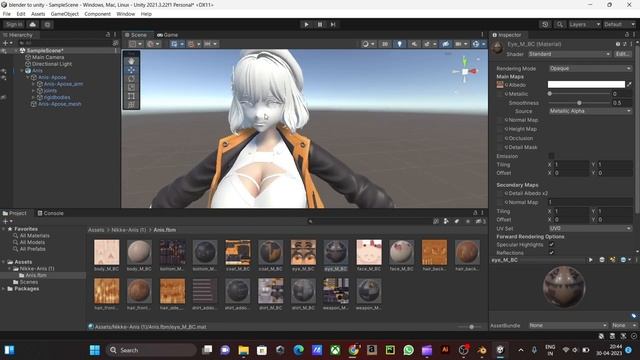Click Assets in the Project breadcrumb

(96, 230)
